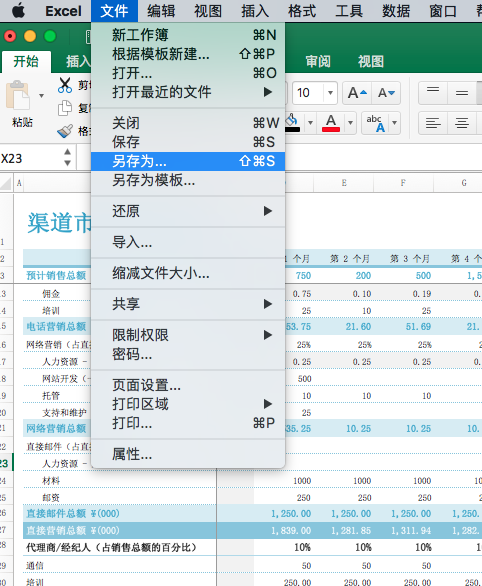The image size is (482, 586).
Task: Open the 编辑 menu in menu bar
Action: (161, 11)
